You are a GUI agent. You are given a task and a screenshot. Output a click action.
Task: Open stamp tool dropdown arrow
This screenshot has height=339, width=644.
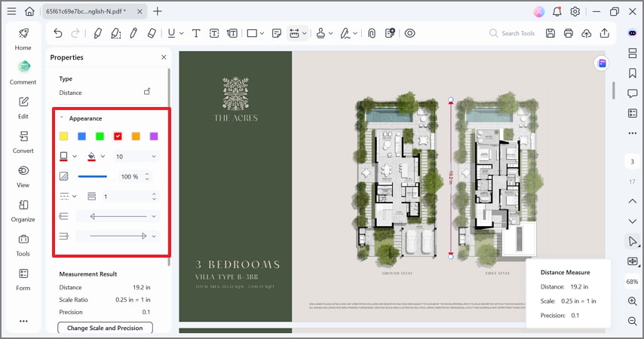330,33
